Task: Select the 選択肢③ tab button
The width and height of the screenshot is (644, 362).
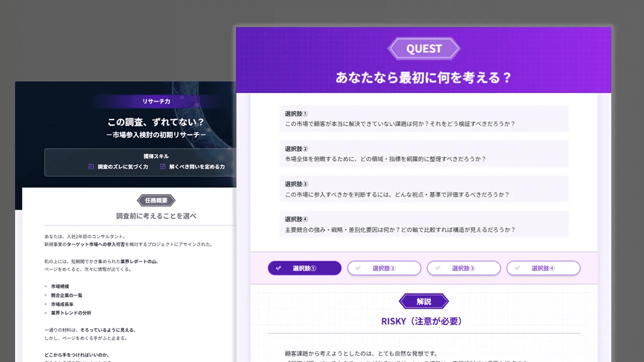Action: [x=463, y=268]
